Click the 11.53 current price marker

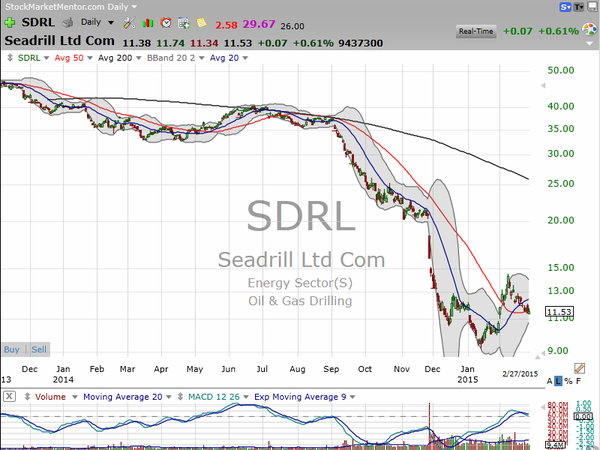click(x=559, y=312)
